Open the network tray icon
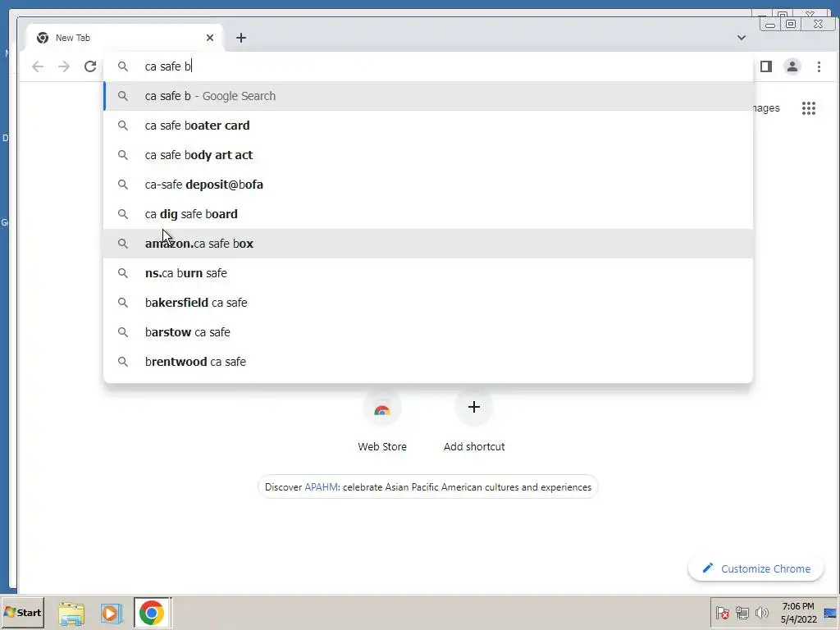The image size is (840, 630). [742, 613]
